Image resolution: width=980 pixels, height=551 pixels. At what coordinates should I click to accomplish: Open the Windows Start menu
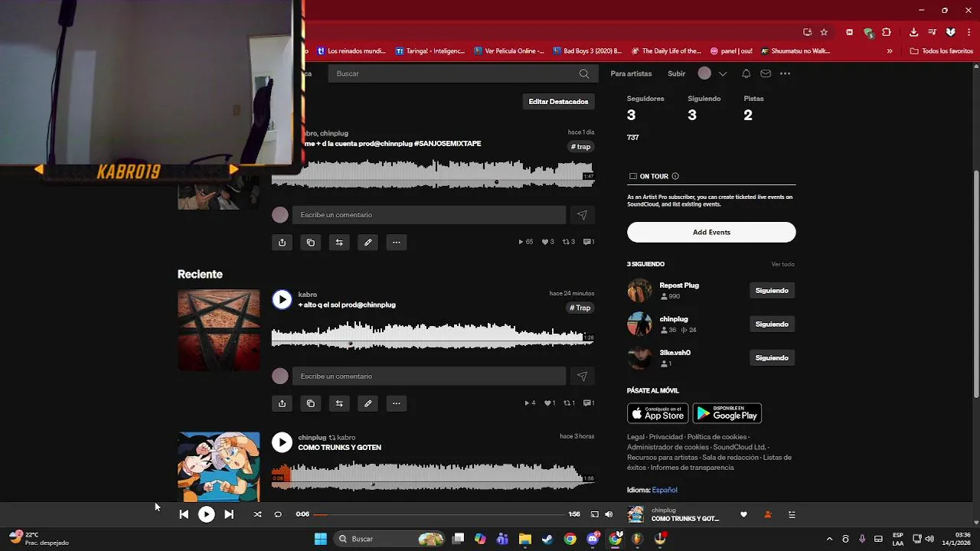click(321, 539)
